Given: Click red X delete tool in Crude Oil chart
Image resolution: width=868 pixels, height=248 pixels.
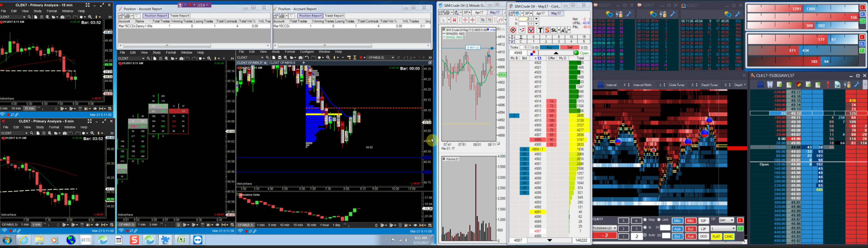Looking at the screenshot, I should point(454,20).
